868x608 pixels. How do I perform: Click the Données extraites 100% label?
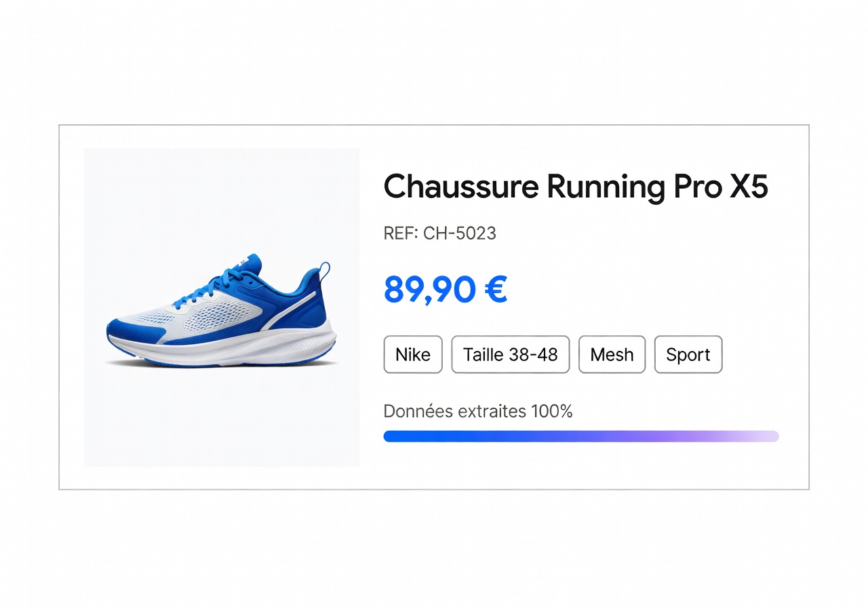(x=477, y=411)
